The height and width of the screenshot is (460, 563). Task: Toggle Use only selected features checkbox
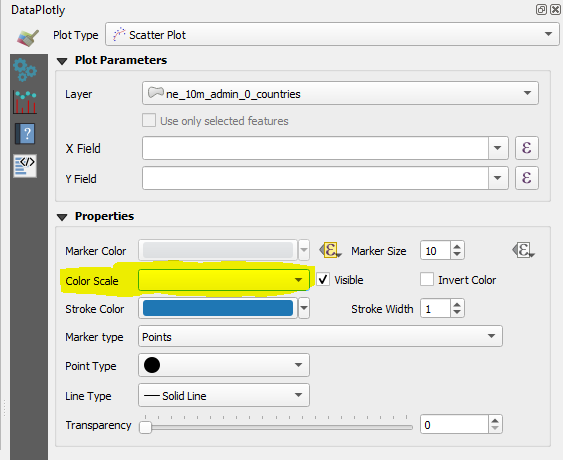pyautogui.click(x=149, y=121)
